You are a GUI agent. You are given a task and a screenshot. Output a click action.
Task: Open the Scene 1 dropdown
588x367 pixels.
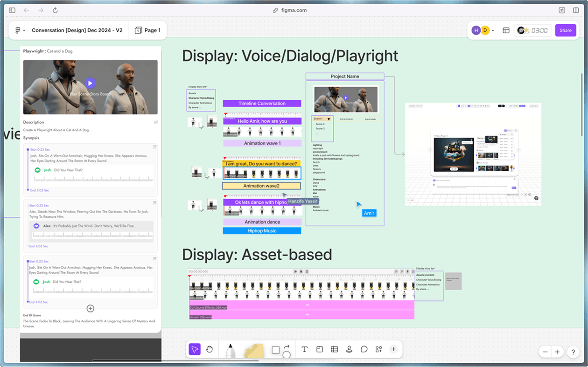pyautogui.click(x=322, y=119)
